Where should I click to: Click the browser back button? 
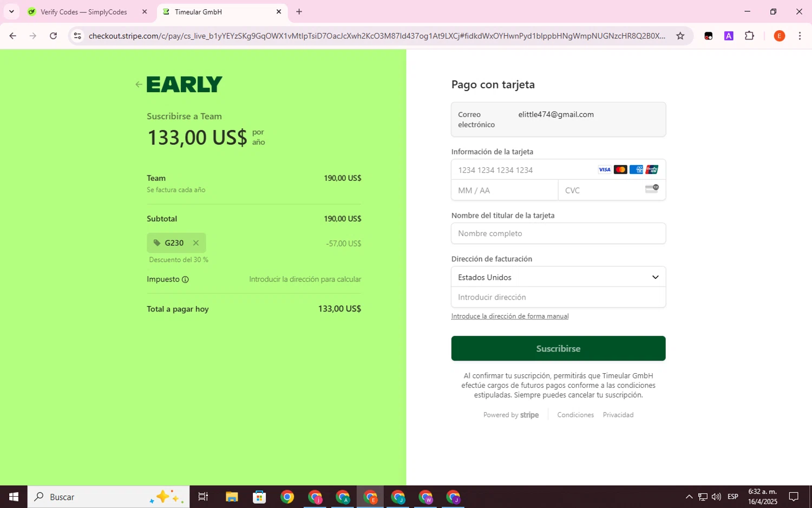click(12, 36)
